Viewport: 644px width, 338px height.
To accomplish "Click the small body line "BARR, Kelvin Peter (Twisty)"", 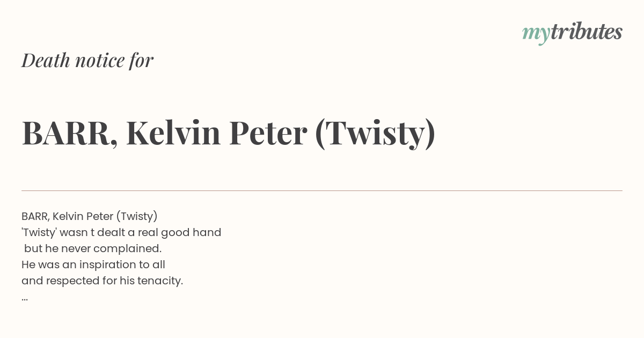I will click(x=90, y=216).
